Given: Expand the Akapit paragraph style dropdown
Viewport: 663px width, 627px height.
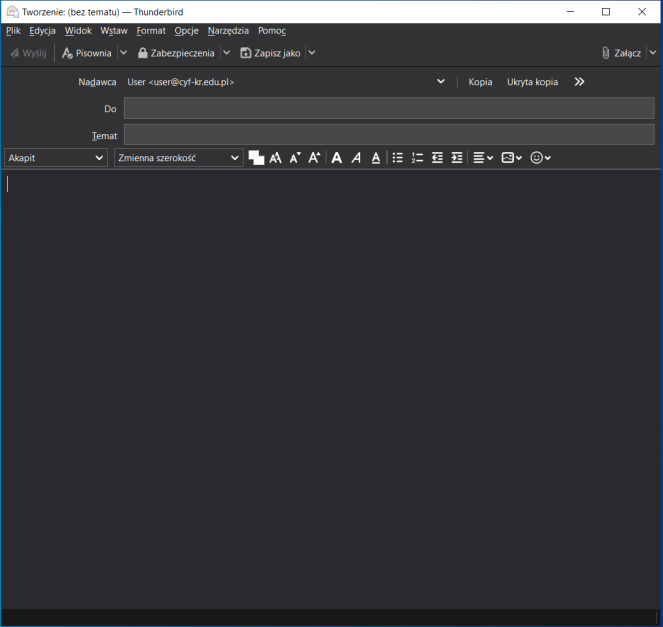Looking at the screenshot, I should tap(56, 158).
